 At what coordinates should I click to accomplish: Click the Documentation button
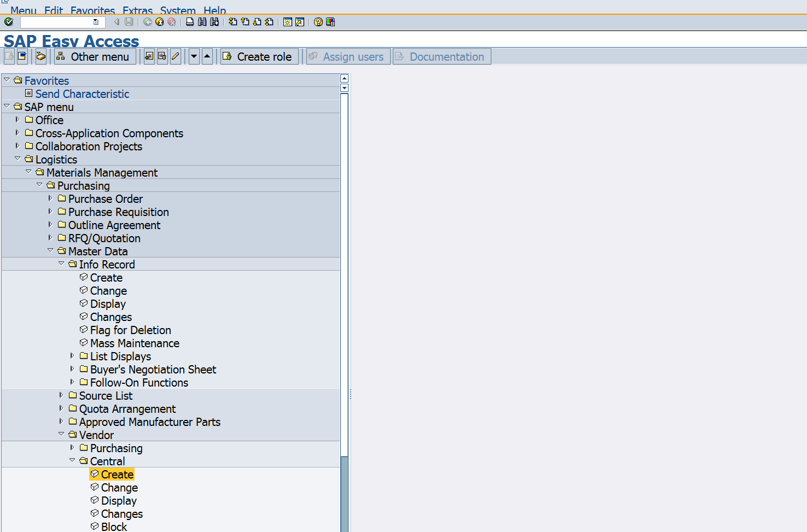pos(442,56)
